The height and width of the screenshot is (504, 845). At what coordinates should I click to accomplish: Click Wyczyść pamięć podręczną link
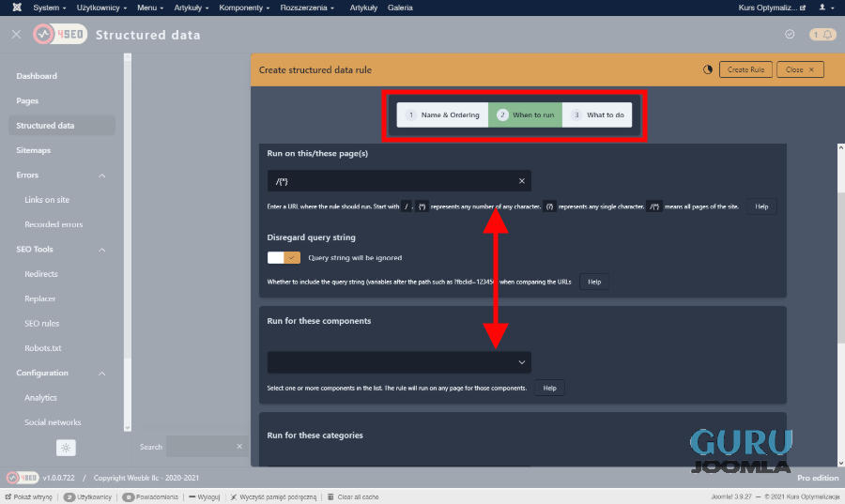pos(274,497)
